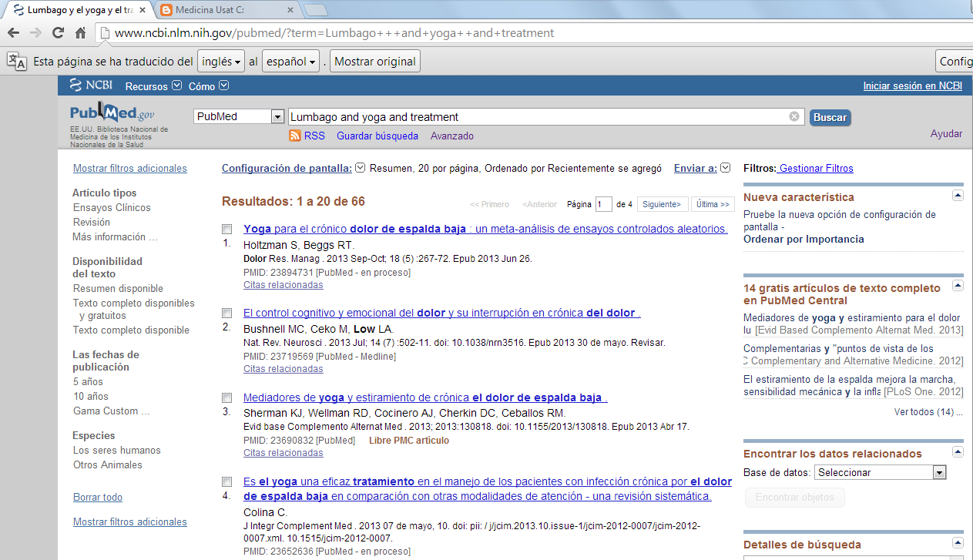Open Libre PMC artículo for result 3
The height and width of the screenshot is (560, 973).
pyautogui.click(x=409, y=441)
